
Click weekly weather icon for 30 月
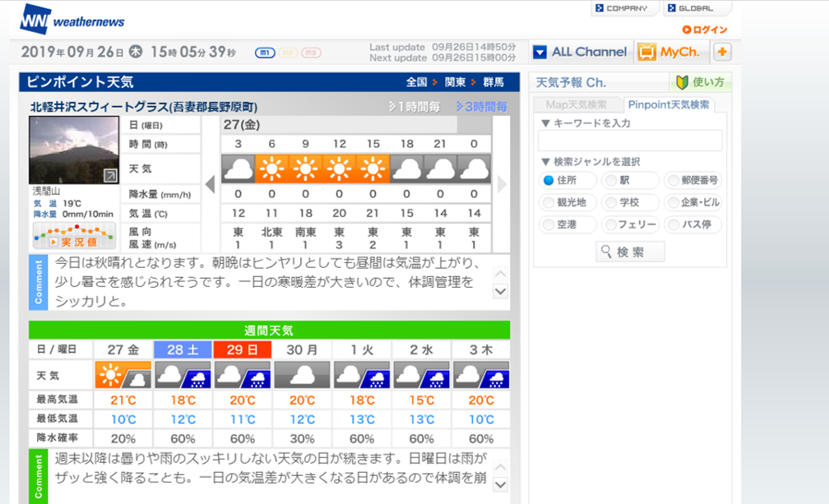coord(303,375)
